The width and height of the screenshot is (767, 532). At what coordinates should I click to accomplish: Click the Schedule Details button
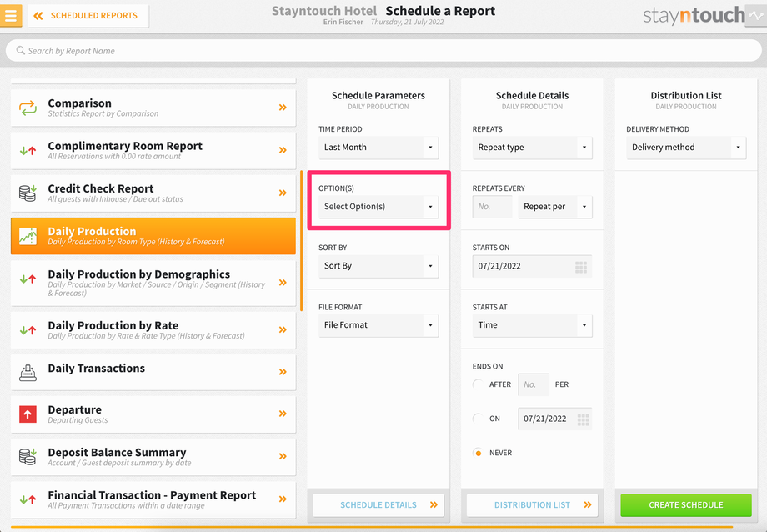click(378, 505)
